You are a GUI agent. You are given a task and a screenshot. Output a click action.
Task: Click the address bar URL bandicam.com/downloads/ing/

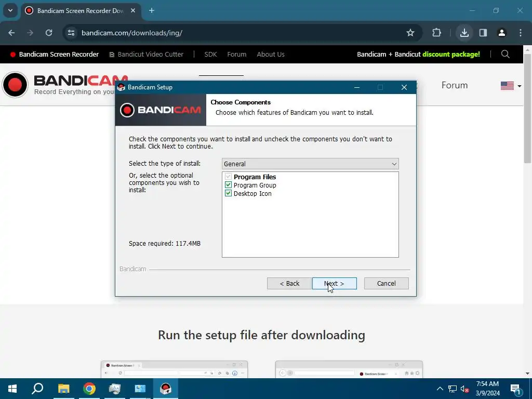pos(132,33)
